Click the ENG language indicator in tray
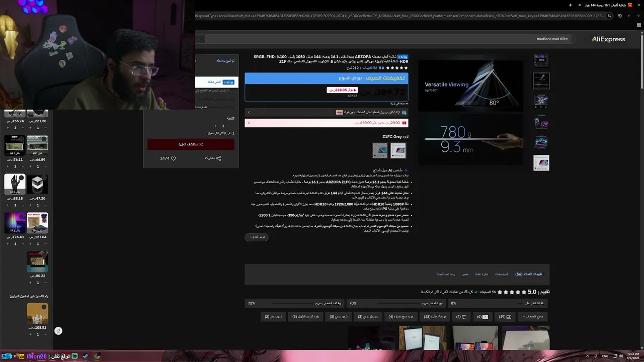The image size is (644, 362). [x=605, y=356]
